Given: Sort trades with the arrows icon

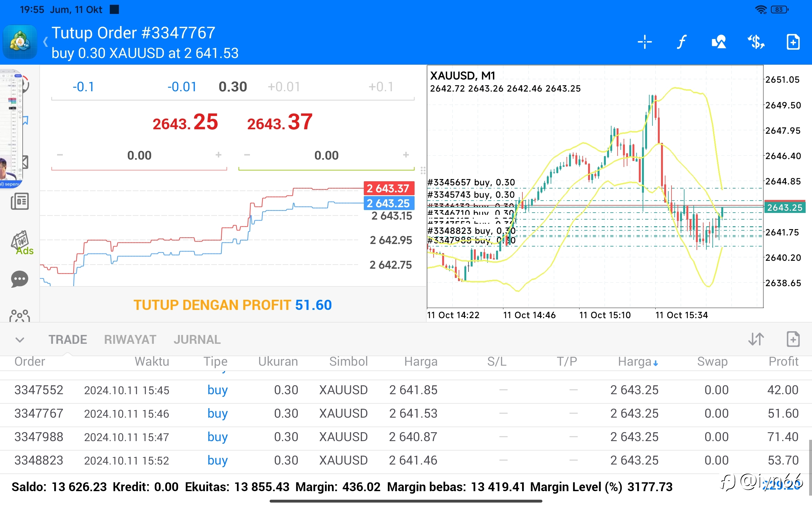Looking at the screenshot, I should point(756,339).
